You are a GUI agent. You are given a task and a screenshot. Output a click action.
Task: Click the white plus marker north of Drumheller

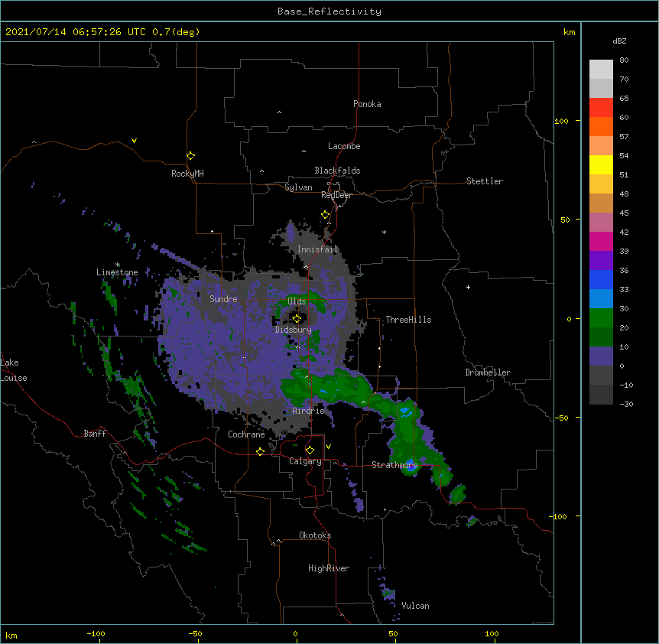point(468,287)
